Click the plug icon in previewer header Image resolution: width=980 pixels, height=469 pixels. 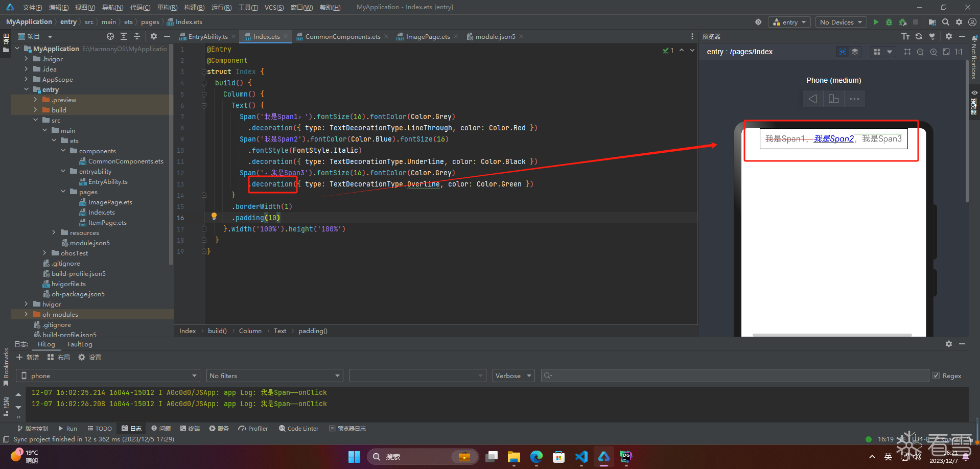pos(932,36)
